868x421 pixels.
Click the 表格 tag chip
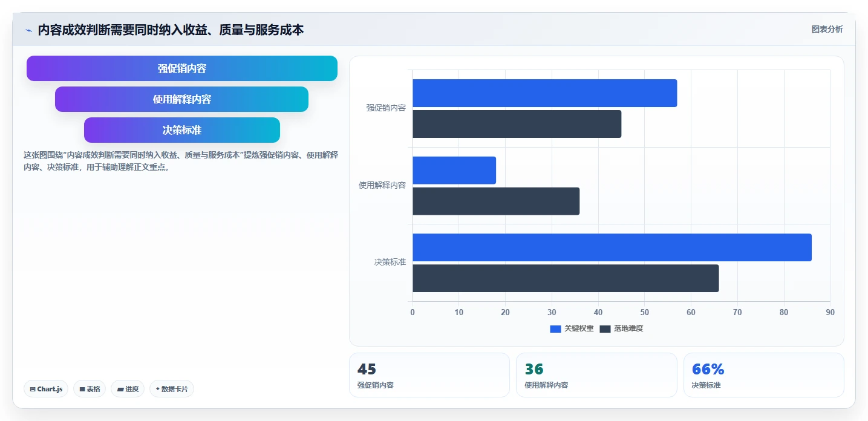click(90, 389)
